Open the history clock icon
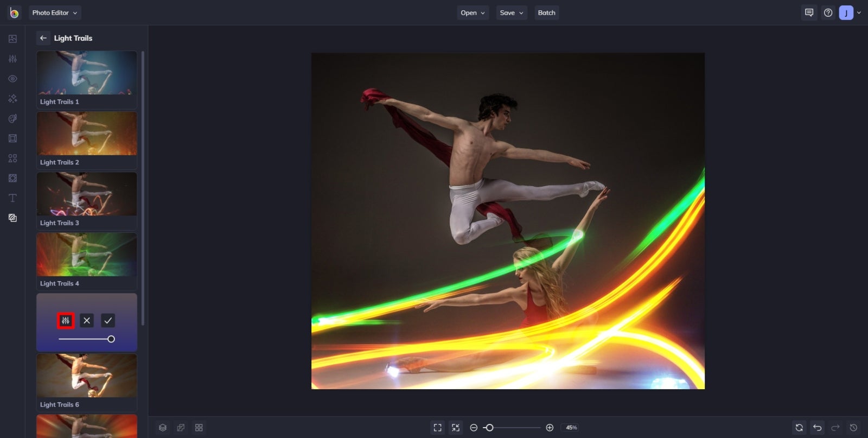Image resolution: width=868 pixels, height=438 pixels. 853,428
